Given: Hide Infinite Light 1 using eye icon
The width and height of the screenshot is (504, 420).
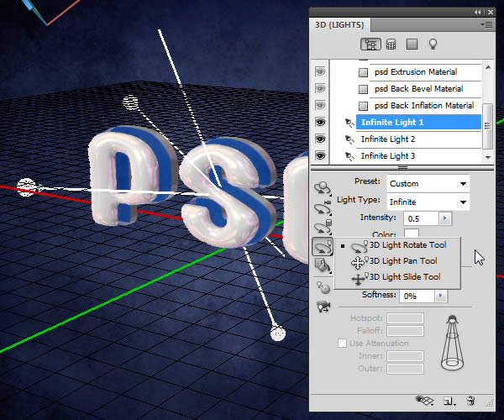Looking at the screenshot, I should (x=322, y=123).
